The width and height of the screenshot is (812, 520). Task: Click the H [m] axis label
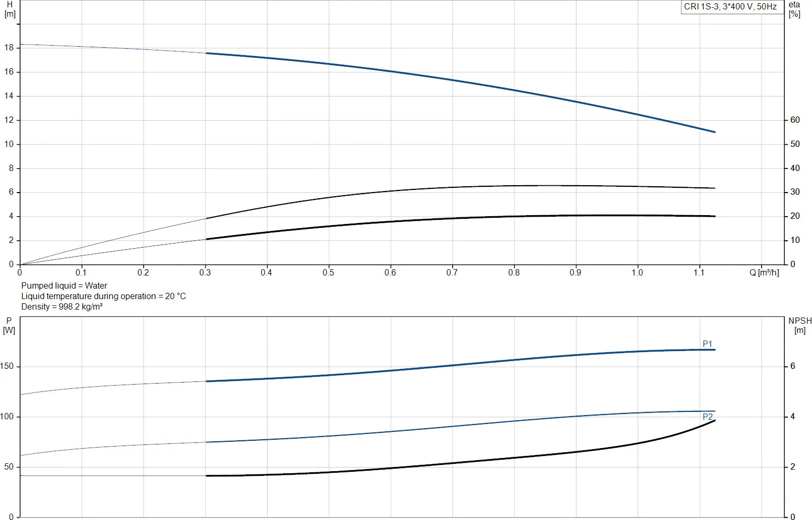9,9
